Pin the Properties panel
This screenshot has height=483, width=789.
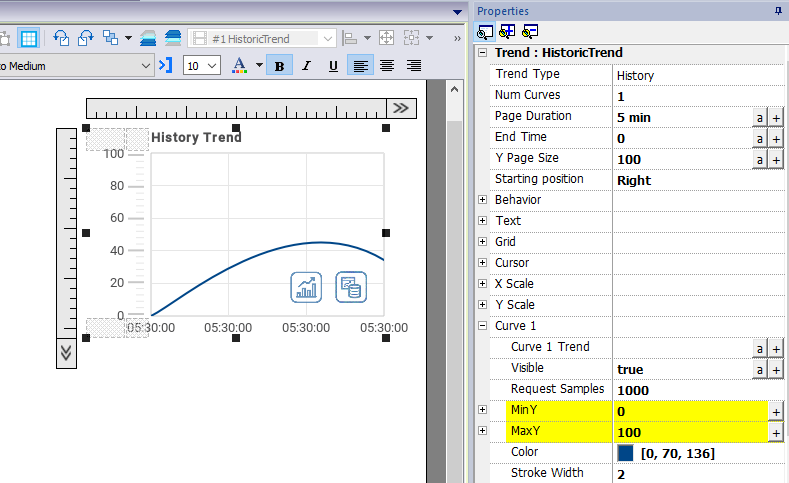click(x=778, y=10)
